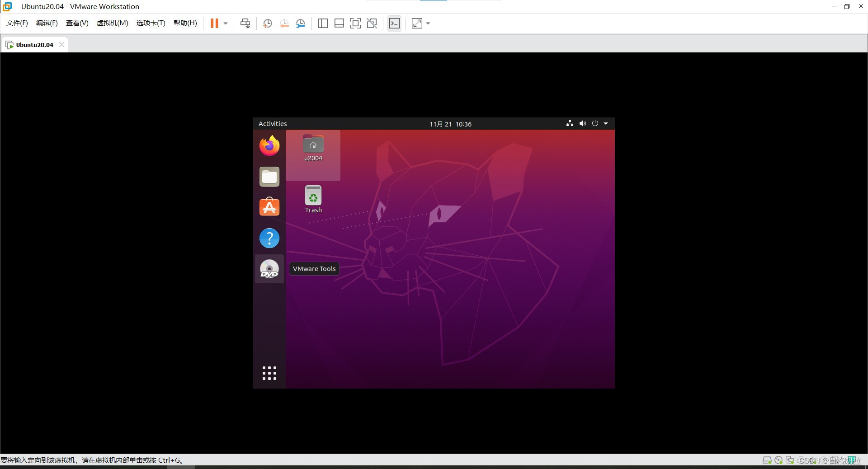Open the 查看(V) menu
The width and height of the screenshot is (868, 469).
point(77,23)
